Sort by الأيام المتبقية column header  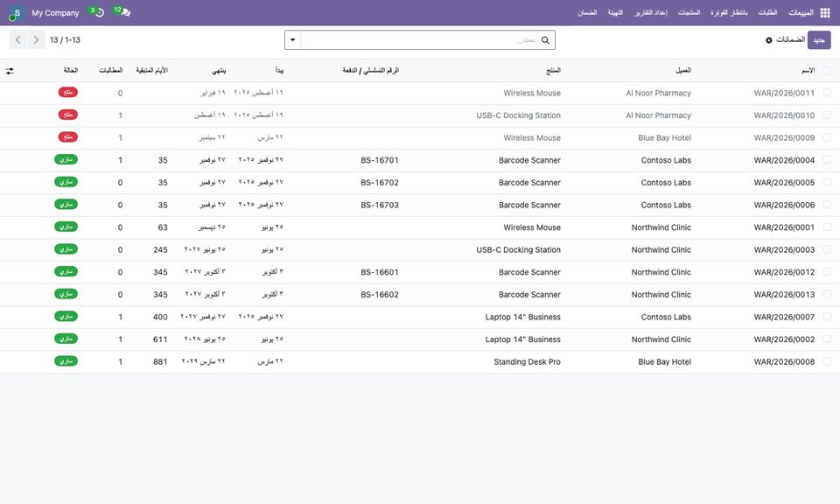(151, 71)
